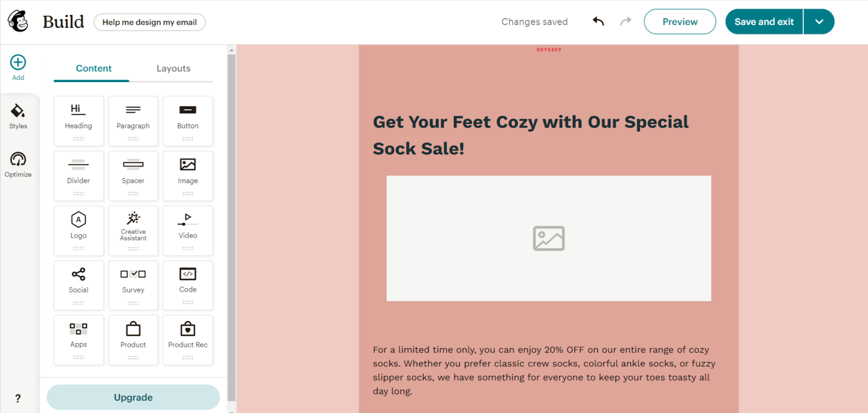This screenshot has width=868, height=413.
Task: Open the Styles panel
Action: pyautogui.click(x=18, y=116)
